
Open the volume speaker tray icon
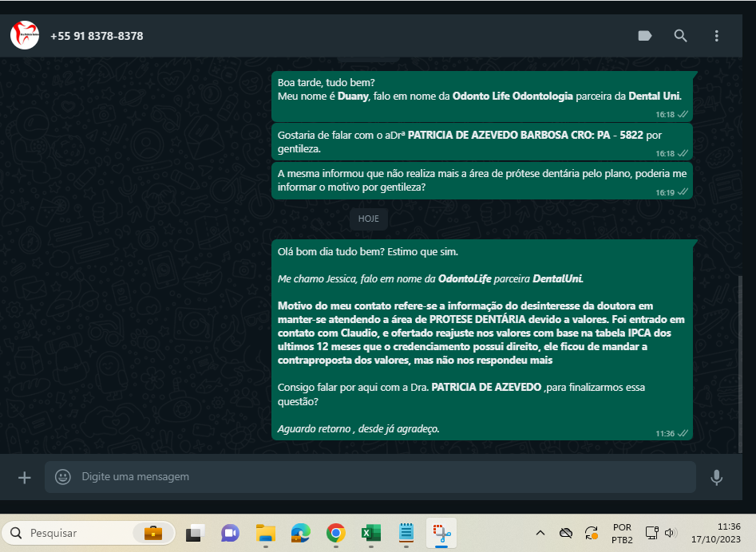[x=670, y=533]
